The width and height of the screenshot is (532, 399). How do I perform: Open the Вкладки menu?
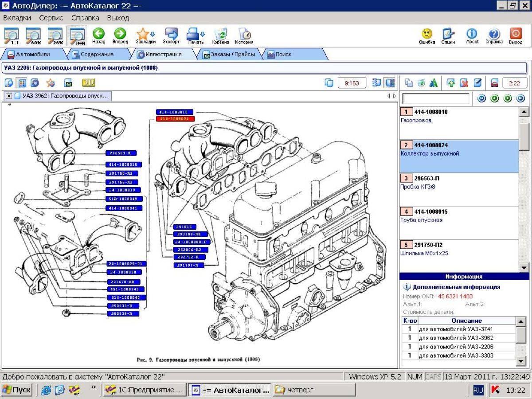(x=17, y=18)
